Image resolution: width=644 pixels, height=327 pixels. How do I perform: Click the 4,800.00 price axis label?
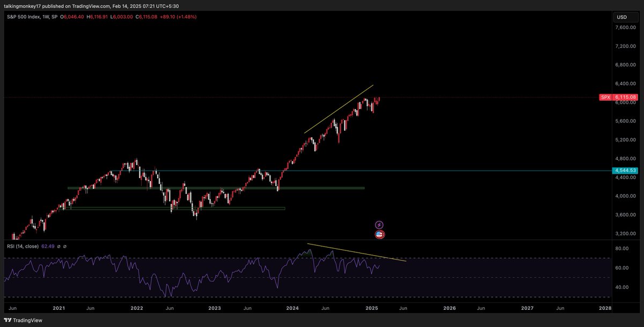pos(626,159)
